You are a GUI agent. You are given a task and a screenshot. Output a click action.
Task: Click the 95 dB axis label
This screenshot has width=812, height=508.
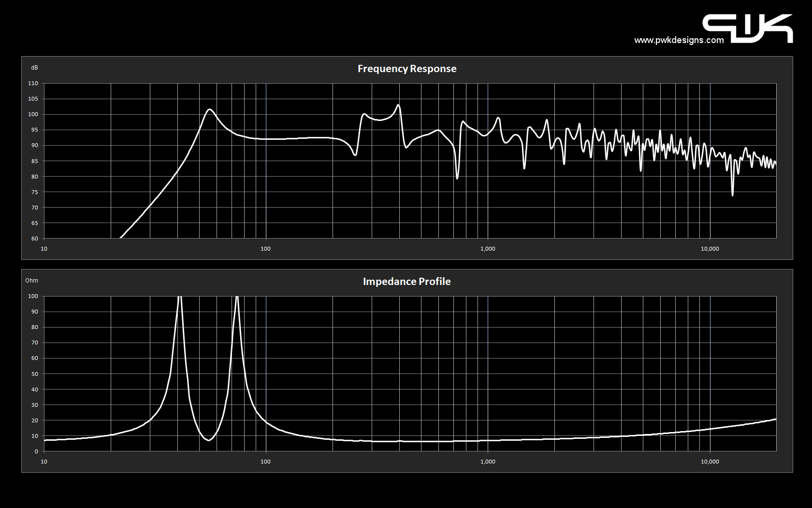(x=34, y=130)
